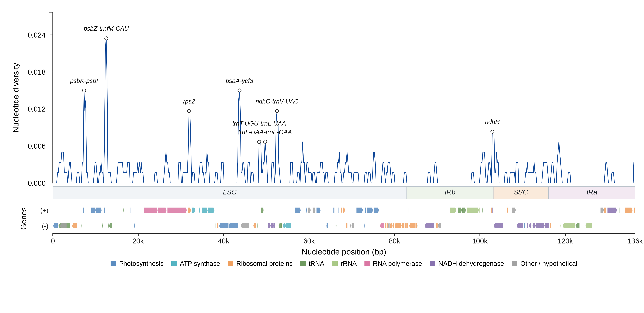Click the 120k x-axis tick label
Screen dimensions: 644x313
point(565,241)
